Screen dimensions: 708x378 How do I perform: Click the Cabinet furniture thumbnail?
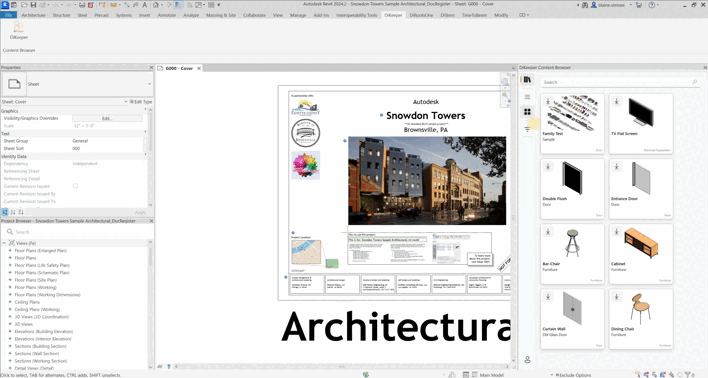tap(640, 243)
